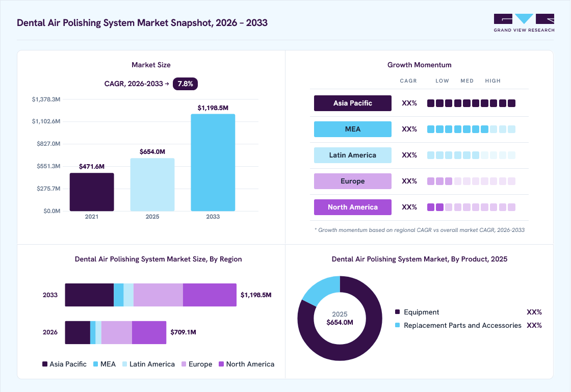
Task: Click the $1,198.5M total beside 2033 region bar
Action: [x=256, y=295]
